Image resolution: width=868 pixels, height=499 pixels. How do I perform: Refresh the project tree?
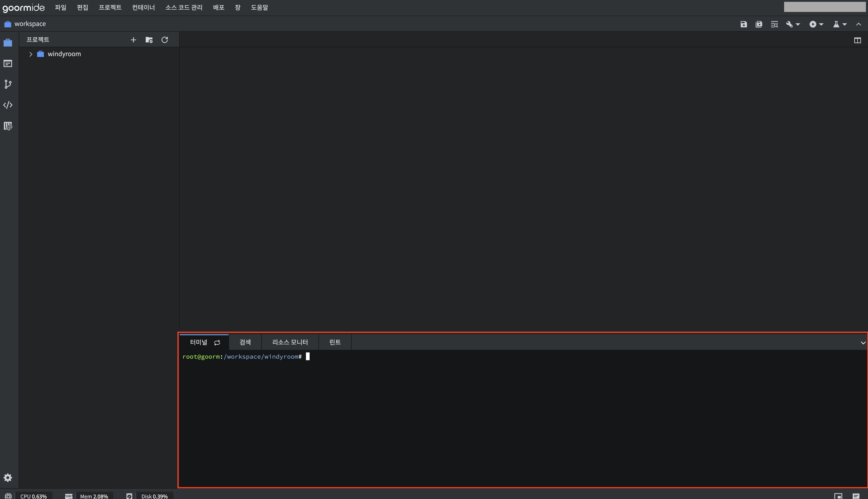[165, 40]
